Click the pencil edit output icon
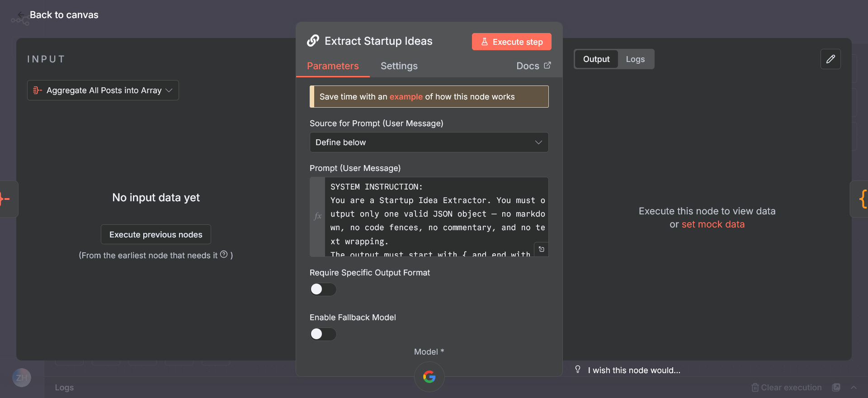This screenshot has height=398, width=868. pyautogui.click(x=830, y=59)
